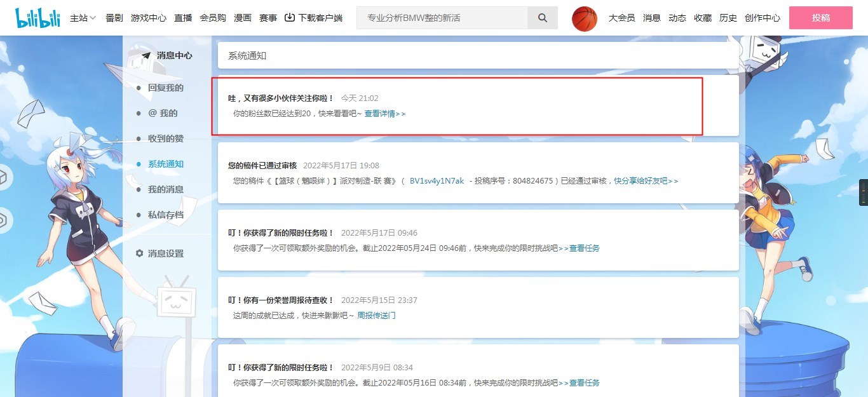Open 动态 in top bar
The width and height of the screenshot is (868, 397).
pos(677,18)
